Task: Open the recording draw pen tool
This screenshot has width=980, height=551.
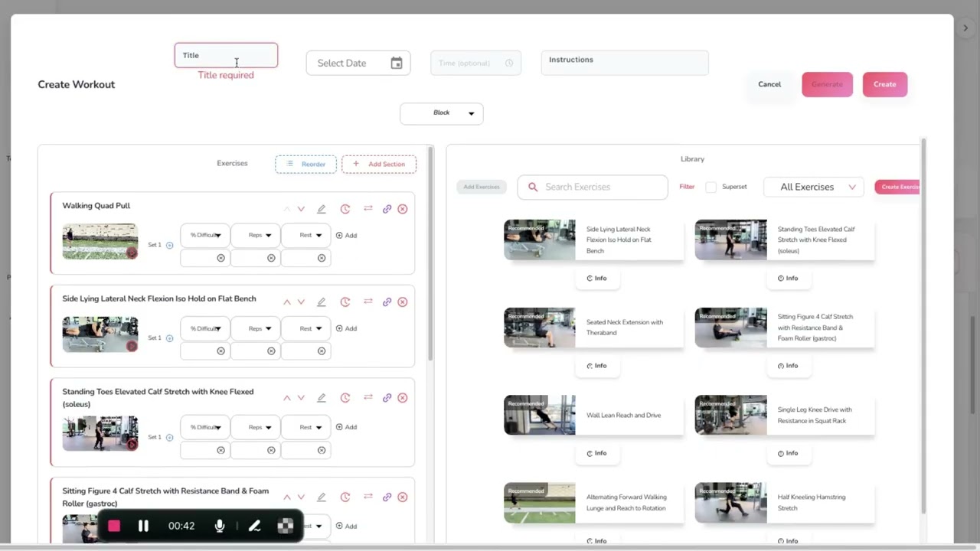Action: coord(254,526)
